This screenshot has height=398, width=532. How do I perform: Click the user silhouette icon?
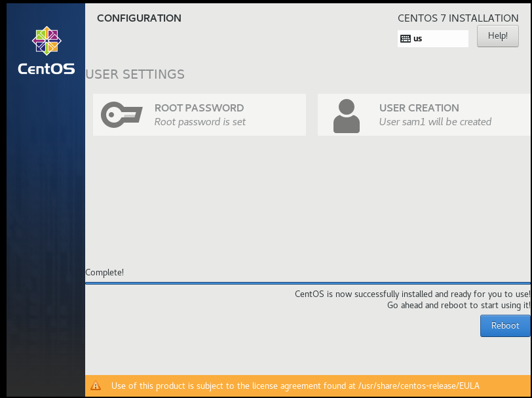point(347,115)
